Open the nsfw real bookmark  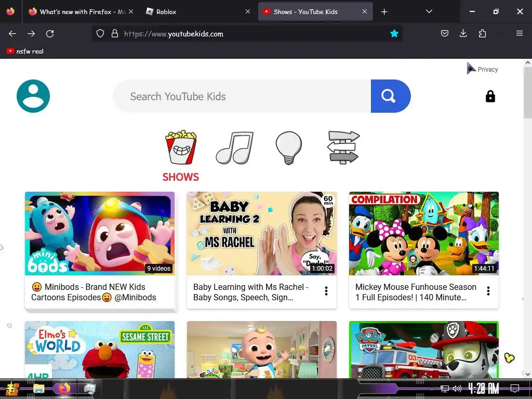pyautogui.click(x=25, y=51)
